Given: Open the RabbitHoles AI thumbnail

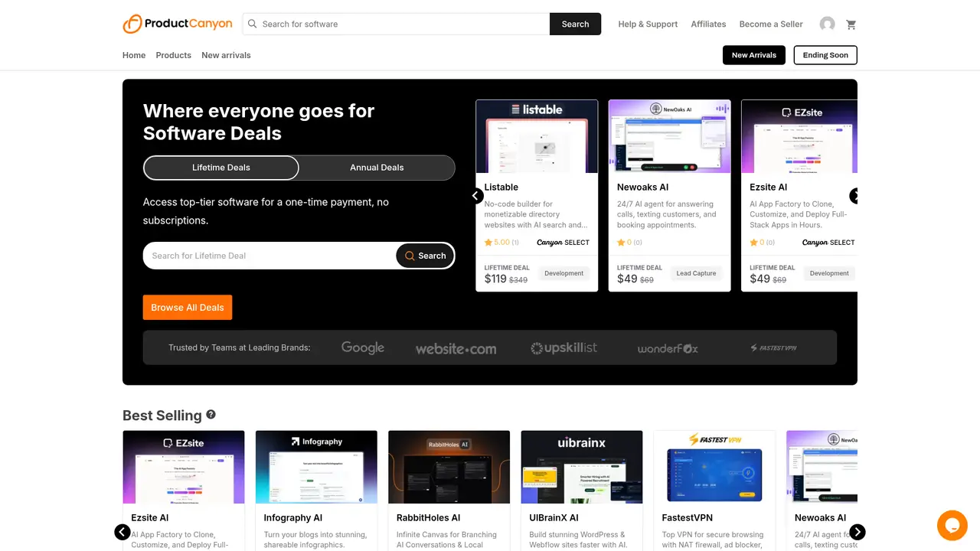Looking at the screenshot, I should tap(449, 467).
